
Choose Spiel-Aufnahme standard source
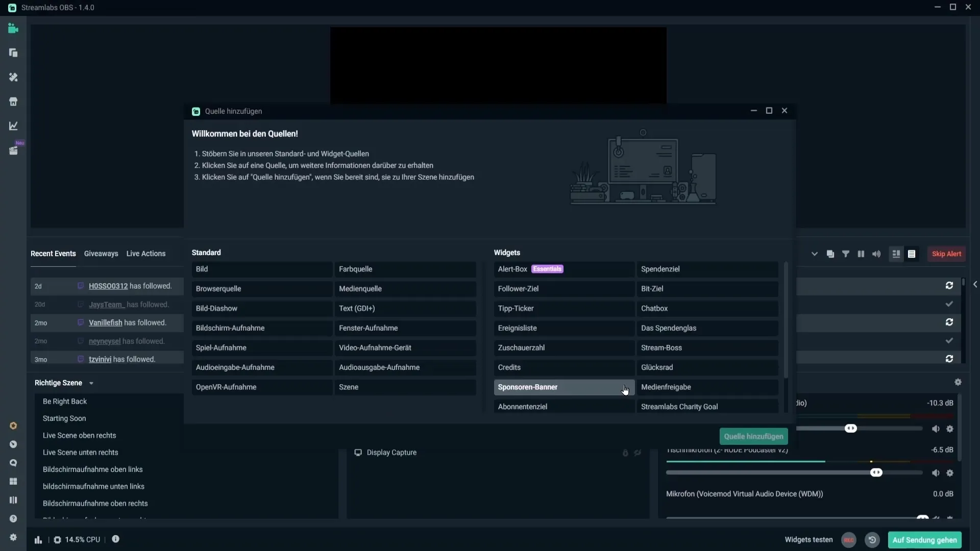click(x=262, y=348)
